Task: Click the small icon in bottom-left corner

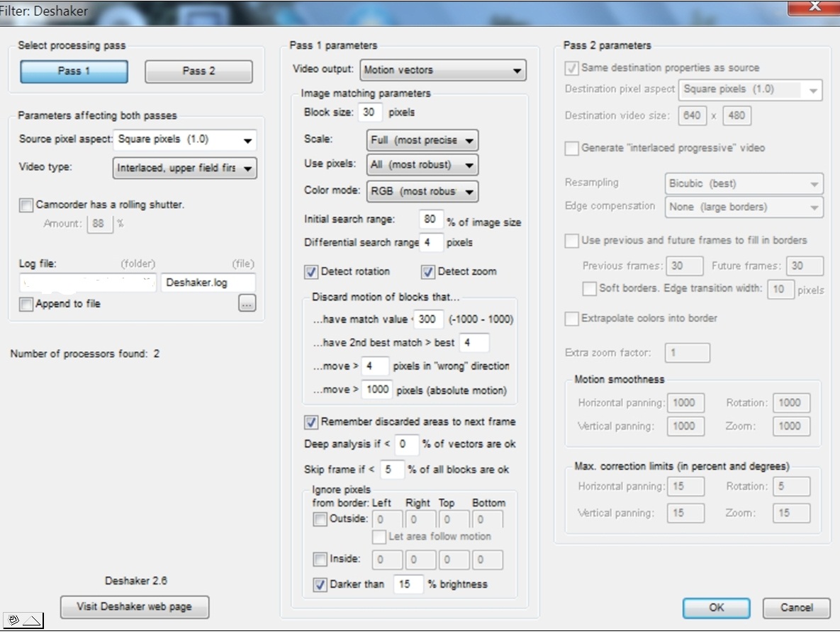Action: tap(23, 621)
